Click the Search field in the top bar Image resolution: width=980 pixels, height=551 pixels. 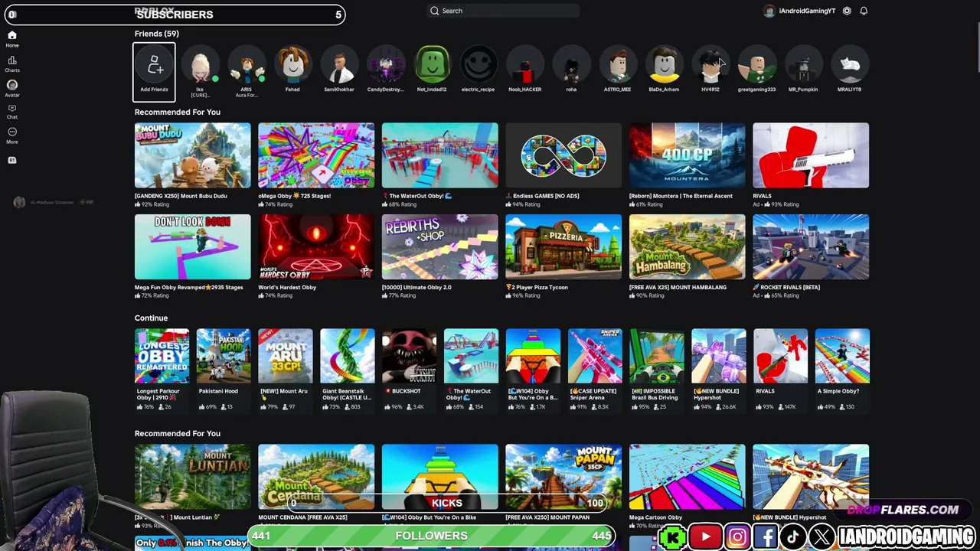tap(503, 11)
